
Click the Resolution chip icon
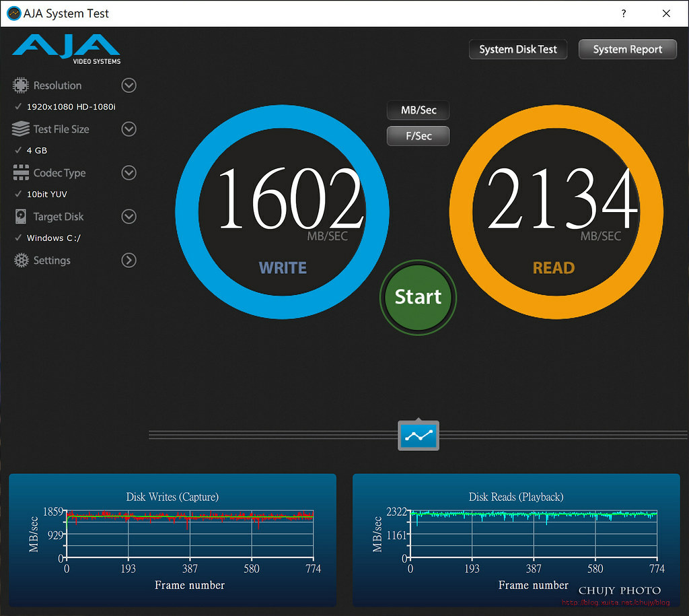pyautogui.click(x=21, y=85)
